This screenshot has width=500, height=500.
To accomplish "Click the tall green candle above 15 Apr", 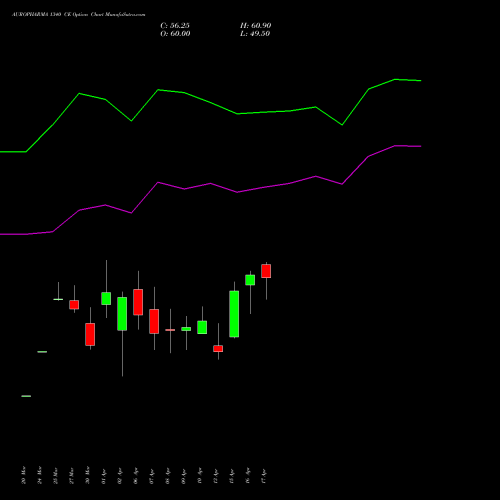I will (x=234, y=314).
